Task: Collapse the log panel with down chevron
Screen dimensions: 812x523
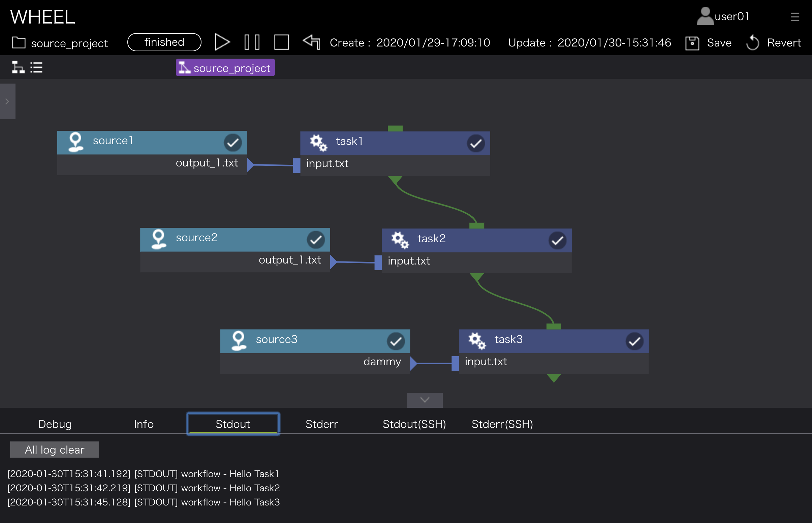Action: click(424, 400)
